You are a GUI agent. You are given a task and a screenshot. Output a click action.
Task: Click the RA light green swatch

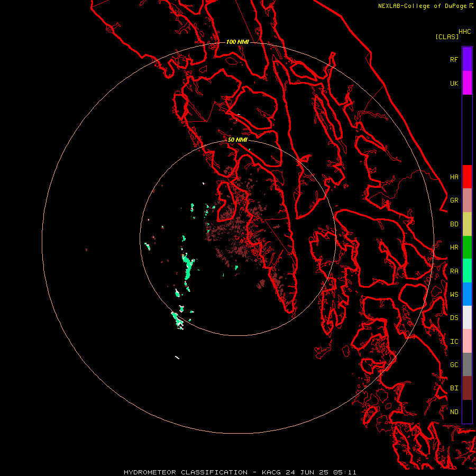tap(467, 271)
